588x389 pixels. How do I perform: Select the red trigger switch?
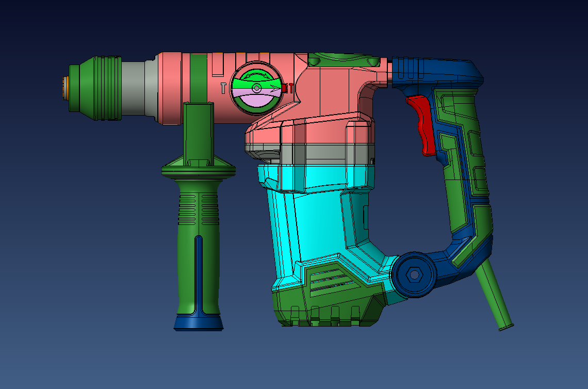point(422,125)
